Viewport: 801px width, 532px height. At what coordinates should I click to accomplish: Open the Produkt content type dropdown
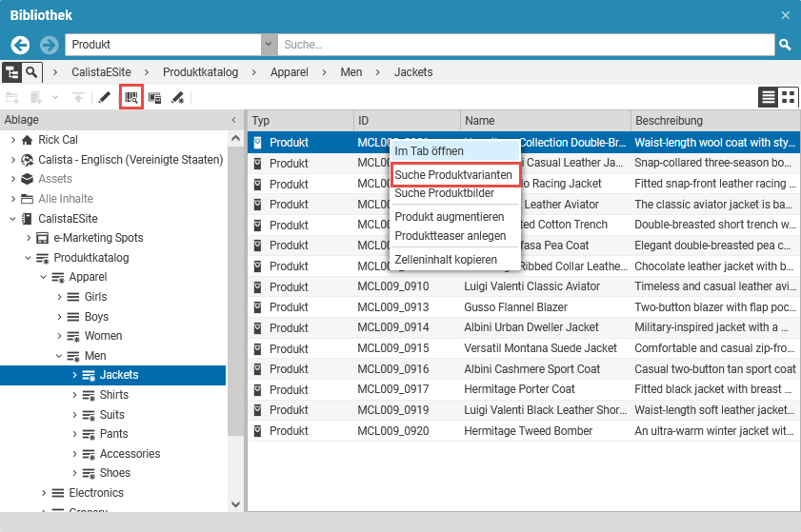click(269, 45)
